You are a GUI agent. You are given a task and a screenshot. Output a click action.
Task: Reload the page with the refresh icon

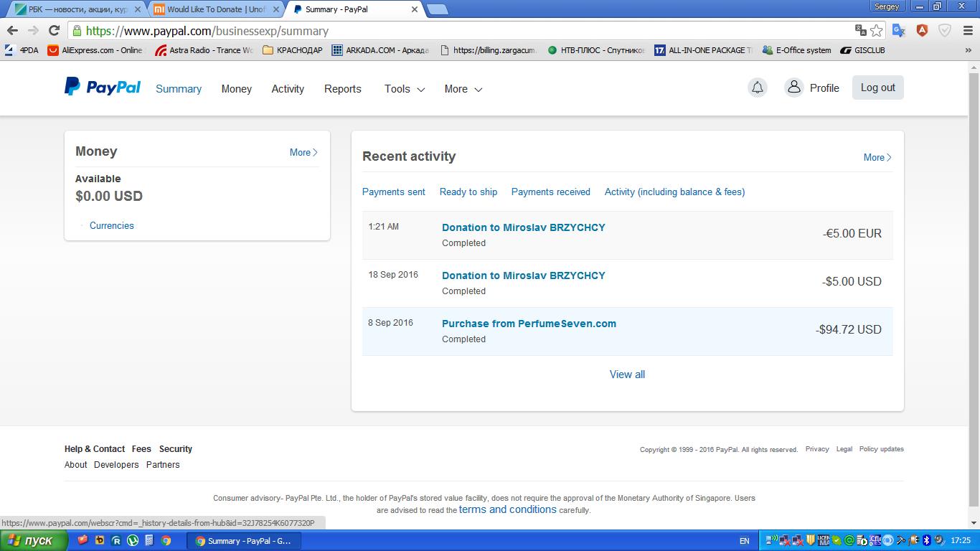[x=54, y=31]
